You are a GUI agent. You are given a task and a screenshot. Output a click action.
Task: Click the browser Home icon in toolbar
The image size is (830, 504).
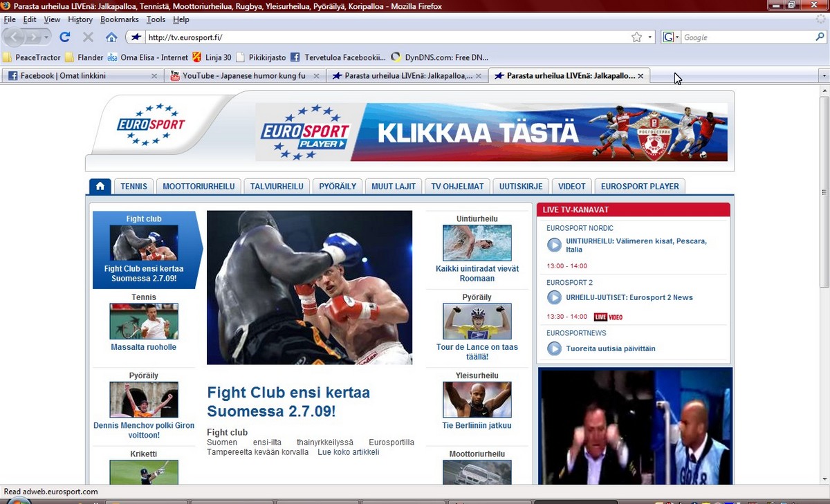(111, 37)
